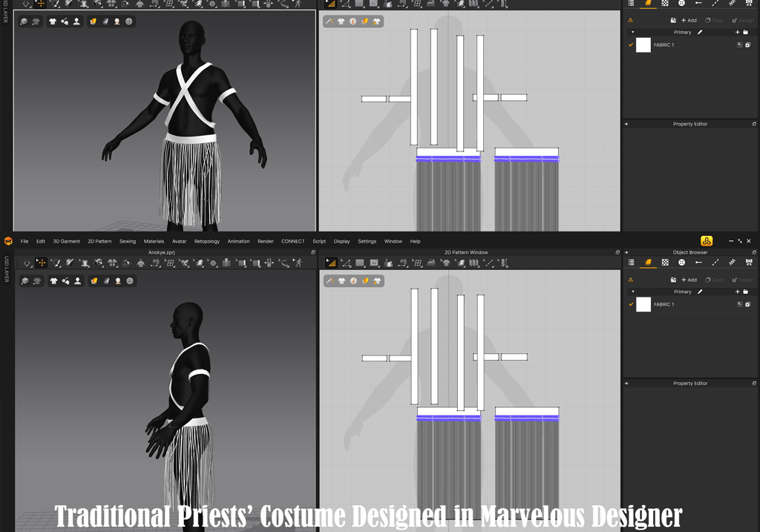Click the pencil rename button beside lower Primary label
This screenshot has height=532, width=760.
pos(699,292)
